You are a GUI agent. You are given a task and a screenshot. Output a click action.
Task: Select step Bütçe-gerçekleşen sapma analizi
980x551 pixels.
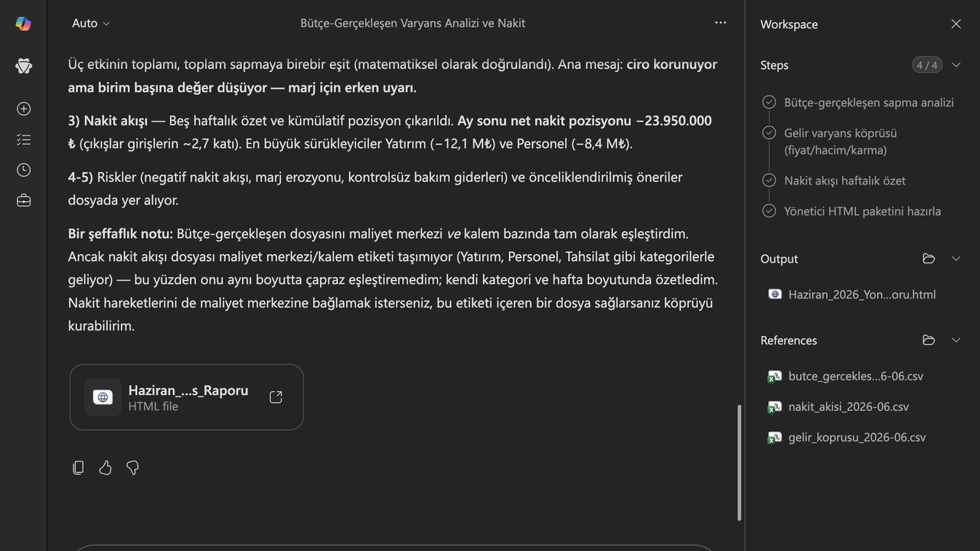tap(868, 103)
